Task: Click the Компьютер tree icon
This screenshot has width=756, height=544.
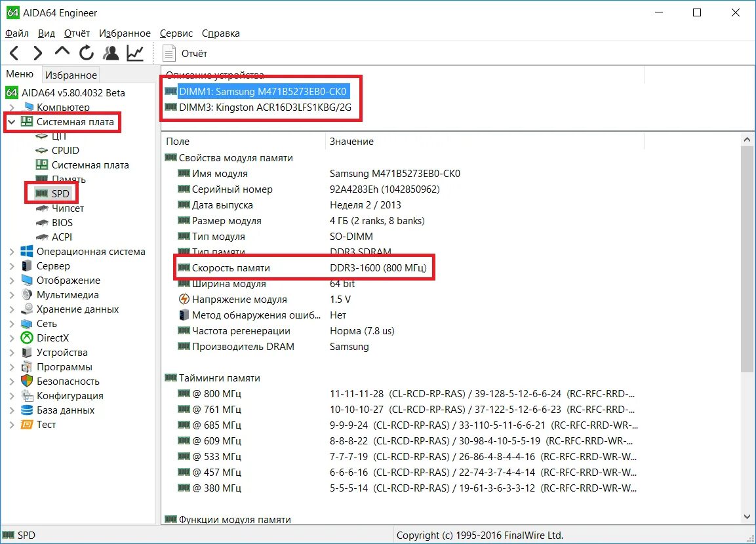Action: (28, 106)
